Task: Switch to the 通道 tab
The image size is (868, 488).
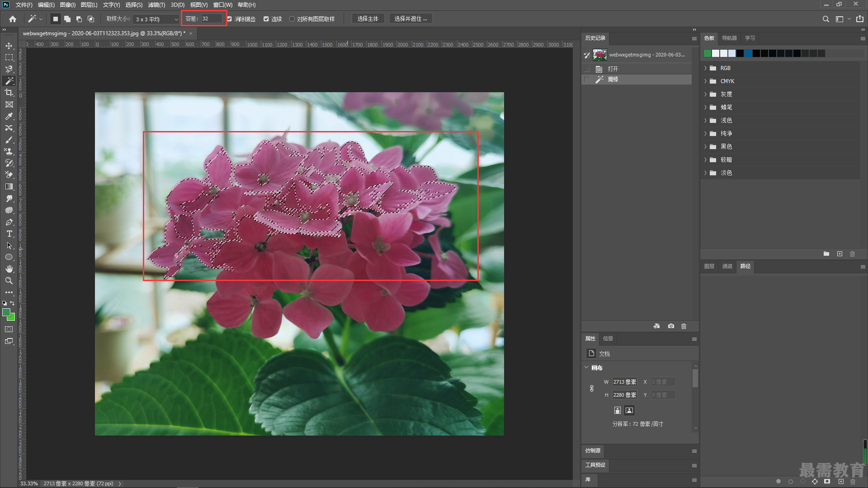Action: pos(727,267)
